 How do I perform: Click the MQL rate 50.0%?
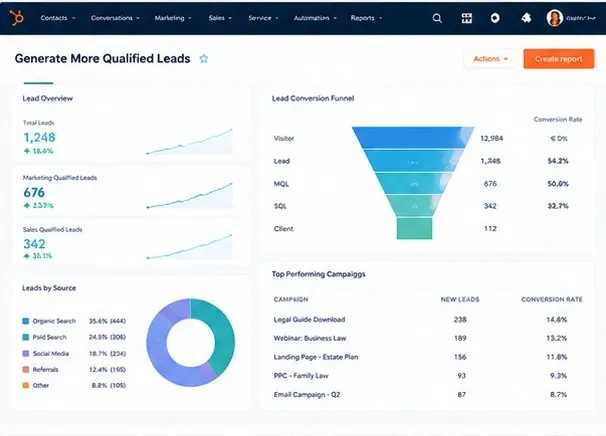pyautogui.click(x=558, y=184)
